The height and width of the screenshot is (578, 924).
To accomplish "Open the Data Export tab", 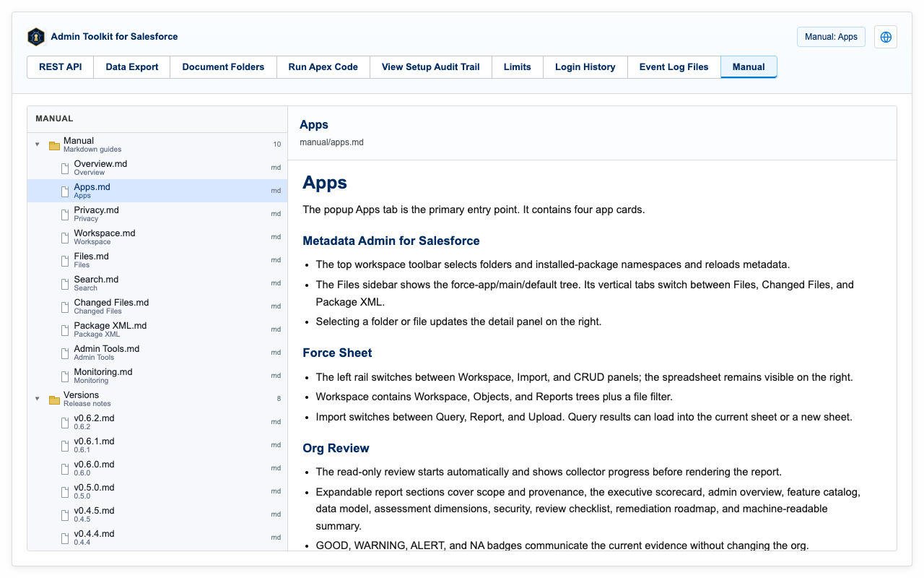I will [132, 67].
